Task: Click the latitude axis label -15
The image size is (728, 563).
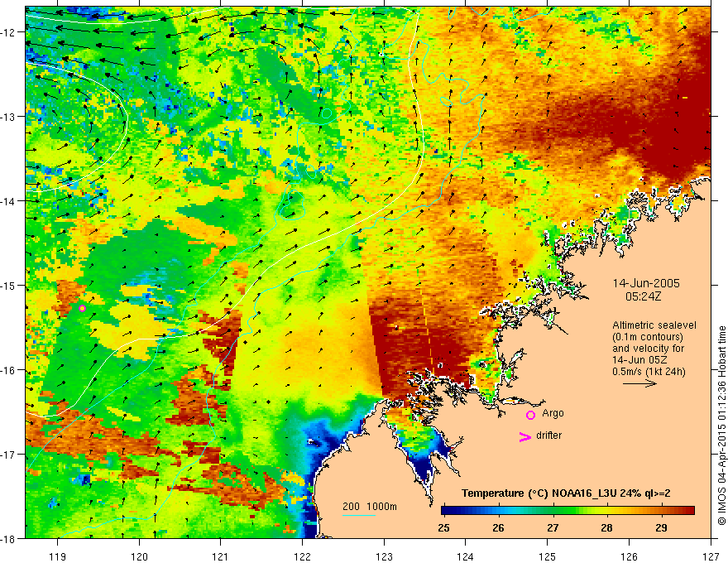Action: [10, 285]
